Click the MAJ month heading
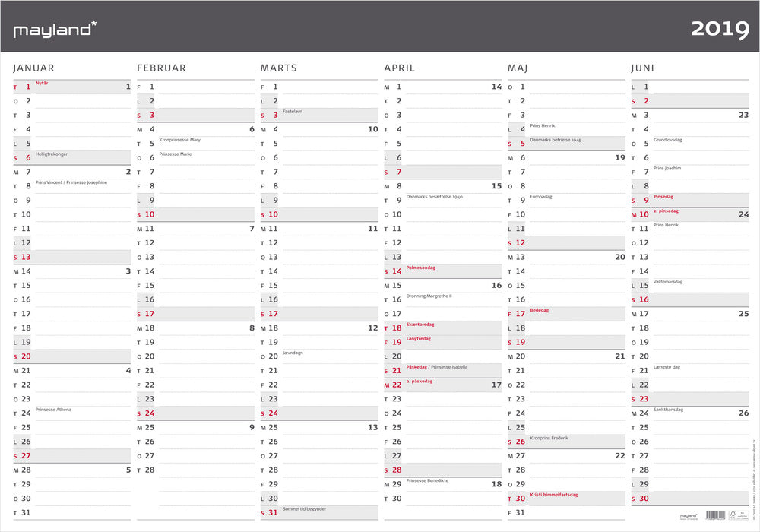 tap(518, 68)
